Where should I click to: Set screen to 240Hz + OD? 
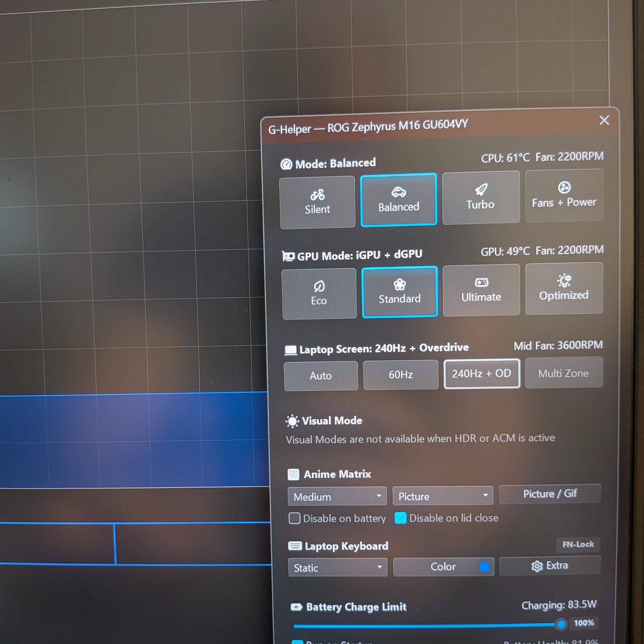click(x=482, y=374)
